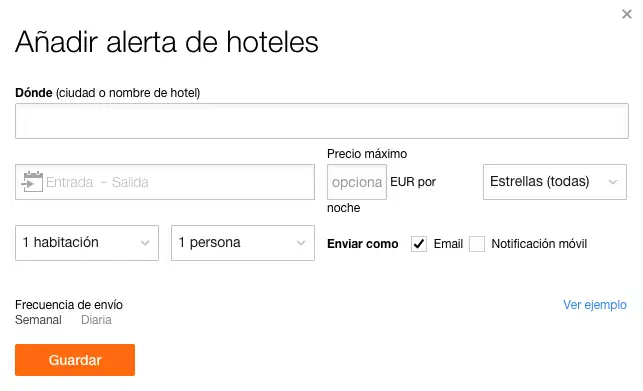Open the 1 habitación dropdown
The image size is (643, 391).
(87, 243)
